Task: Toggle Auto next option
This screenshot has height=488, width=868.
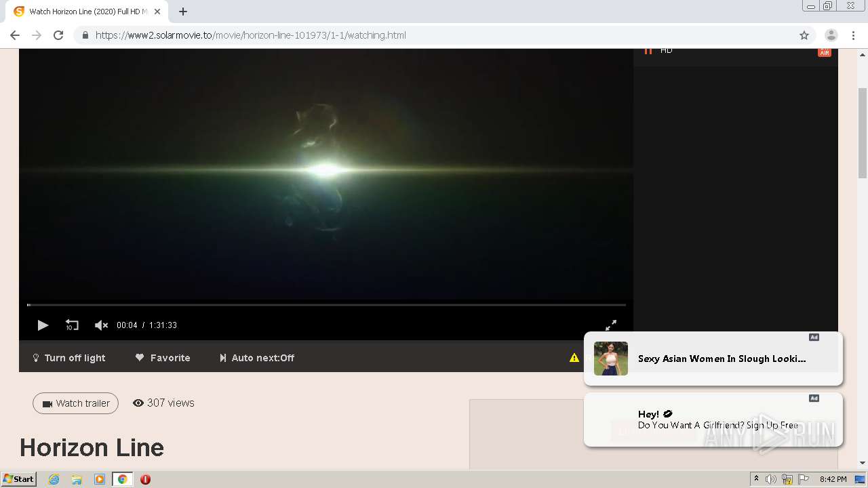Action: point(257,358)
